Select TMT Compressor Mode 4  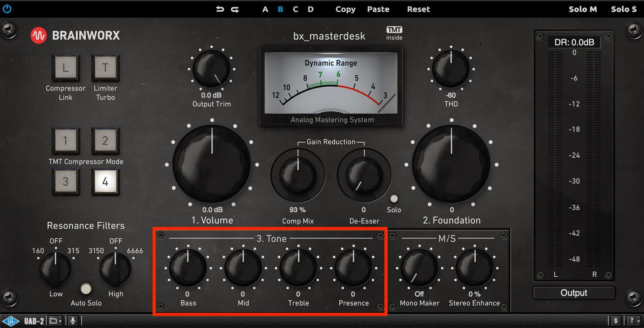pos(105,181)
